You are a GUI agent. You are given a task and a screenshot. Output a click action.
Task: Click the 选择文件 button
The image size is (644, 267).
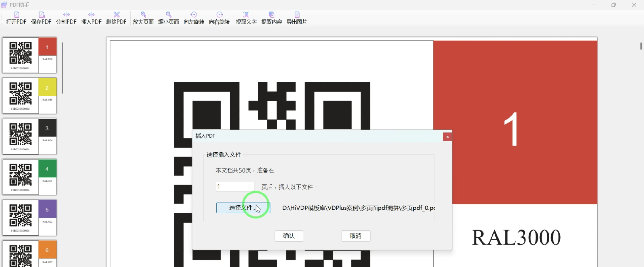(x=243, y=208)
